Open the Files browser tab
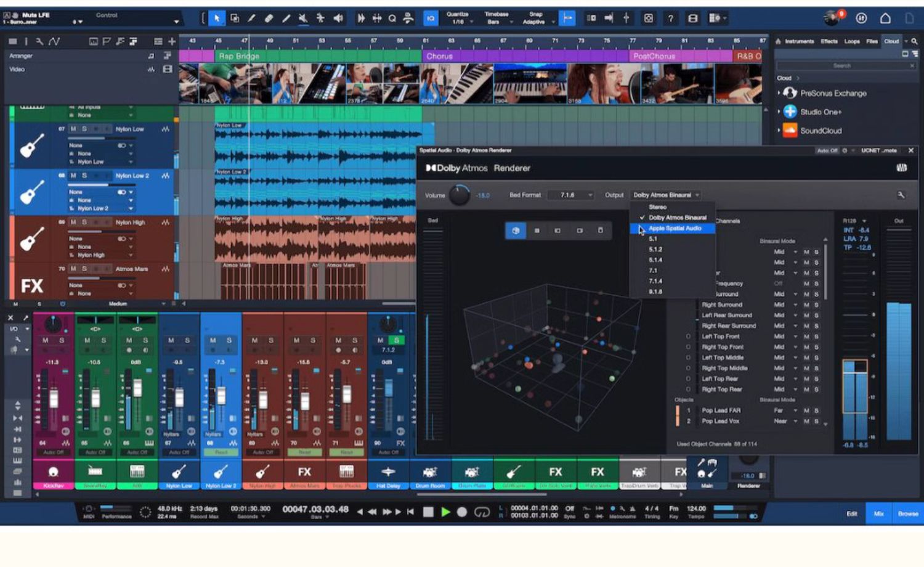 (872, 41)
